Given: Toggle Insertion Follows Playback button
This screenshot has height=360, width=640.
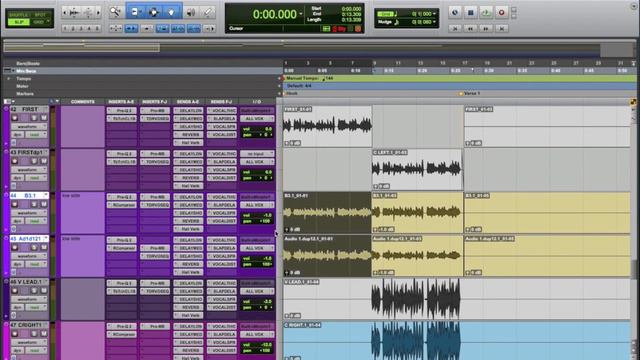Looking at the screenshot, I should pos(209,29).
